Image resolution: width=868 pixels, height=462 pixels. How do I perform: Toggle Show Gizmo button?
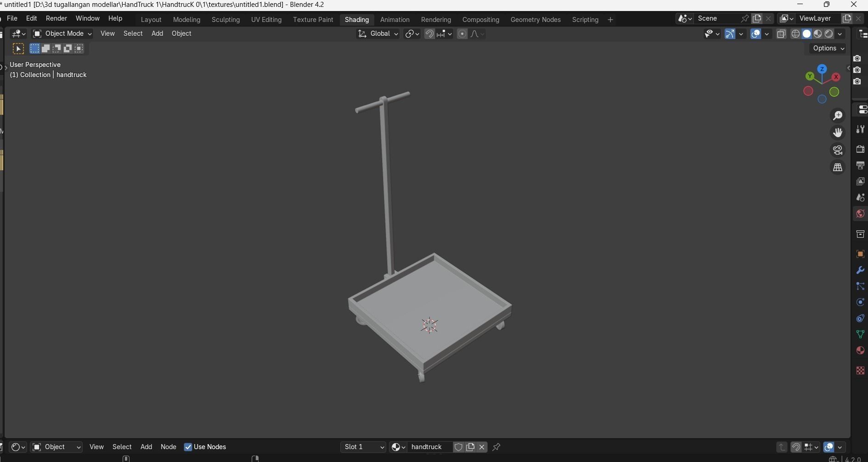pos(730,34)
